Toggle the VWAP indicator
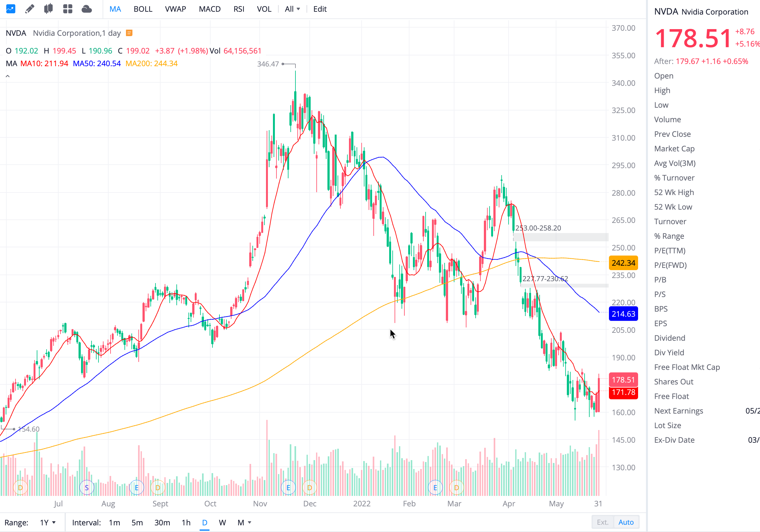The height and width of the screenshot is (532, 760). pyautogui.click(x=175, y=9)
